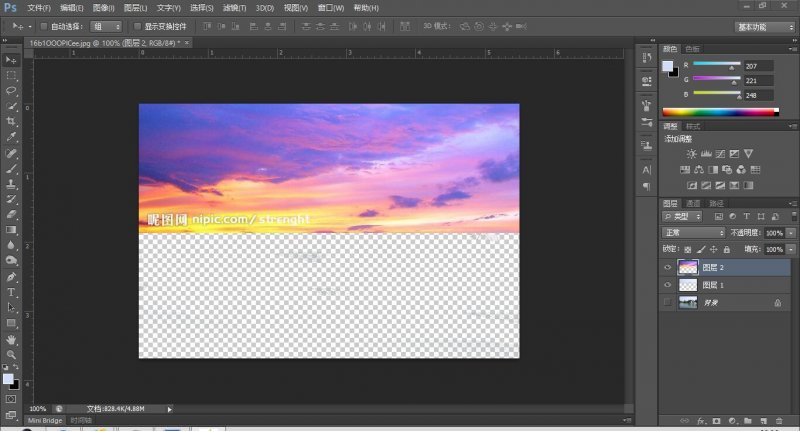Select the Hand tool
This screenshot has width=800, height=431.
pos(11,339)
